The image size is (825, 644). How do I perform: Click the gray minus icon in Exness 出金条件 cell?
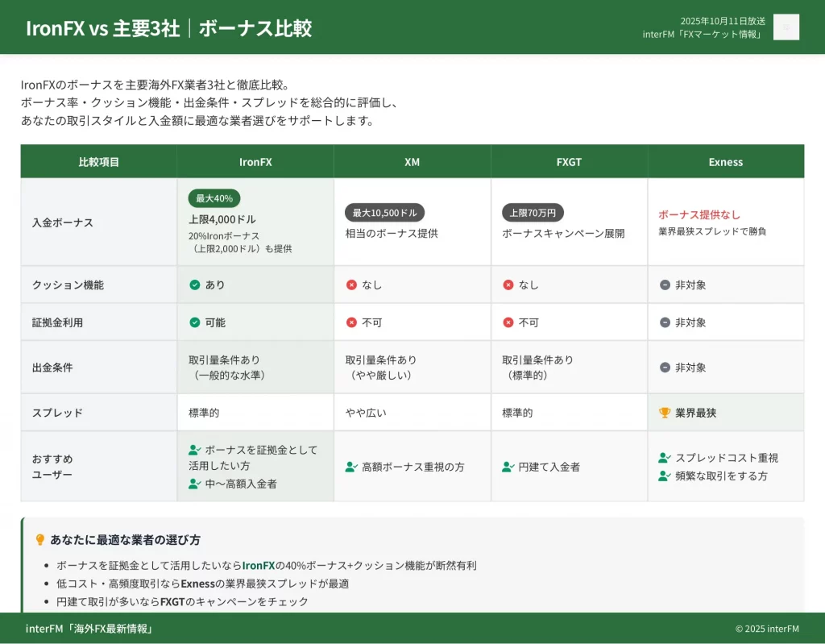(x=665, y=368)
